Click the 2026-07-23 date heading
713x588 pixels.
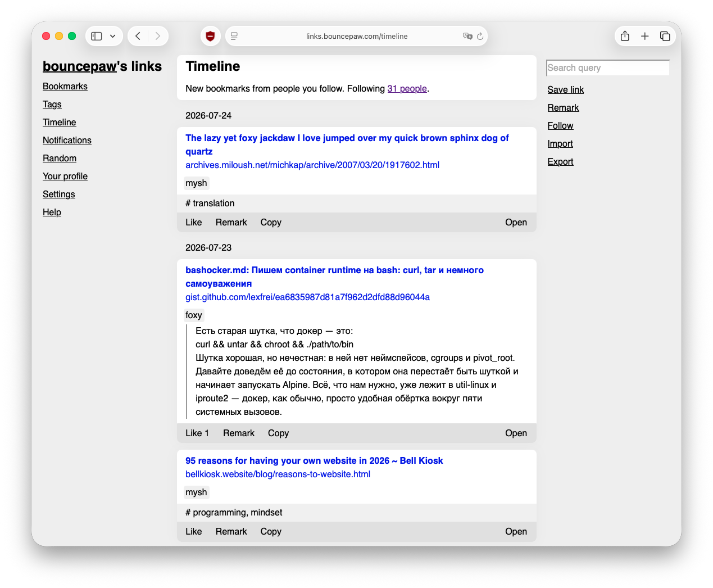pyautogui.click(x=208, y=247)
